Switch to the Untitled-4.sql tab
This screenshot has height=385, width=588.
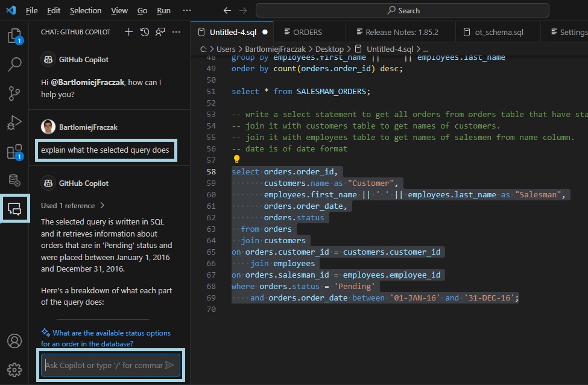233,32
